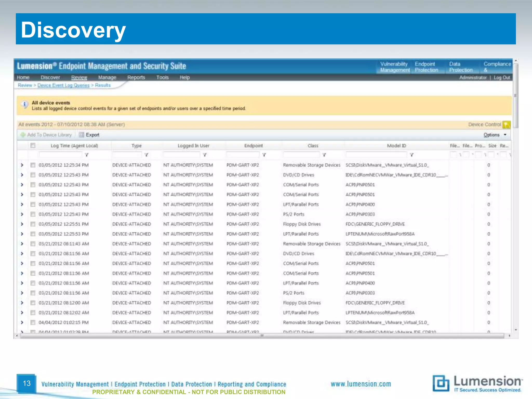Expand the row 04/04/2012 01:02:15 PM

22,322
